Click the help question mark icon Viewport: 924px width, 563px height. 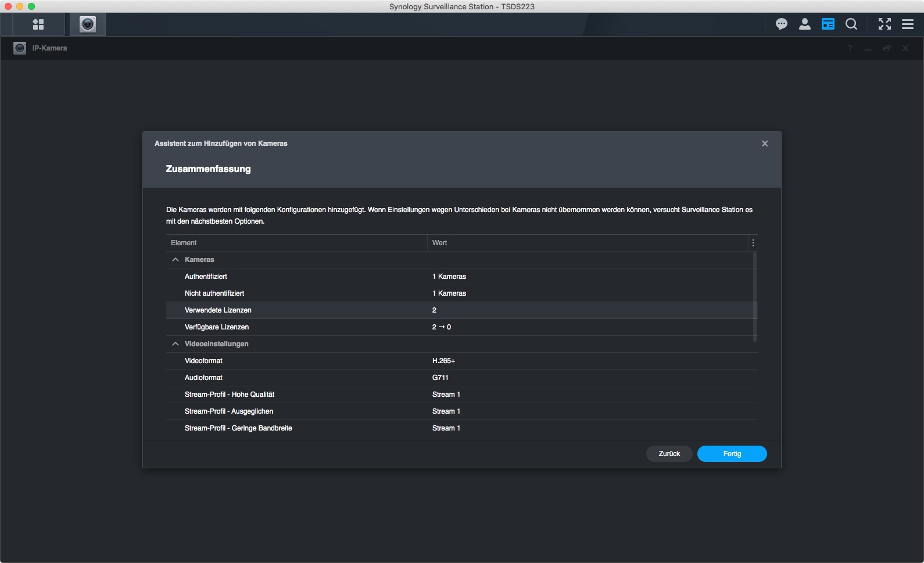click(x=850, y=48)
